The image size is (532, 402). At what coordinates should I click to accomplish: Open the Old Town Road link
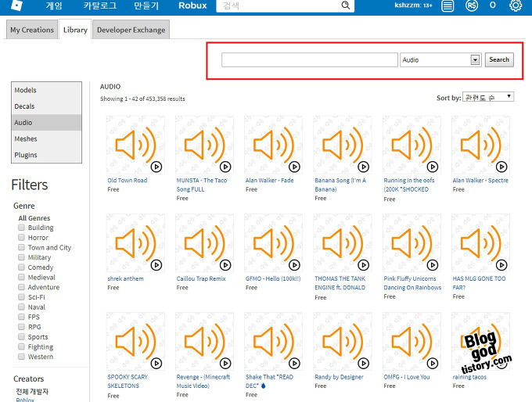point(128,181)
